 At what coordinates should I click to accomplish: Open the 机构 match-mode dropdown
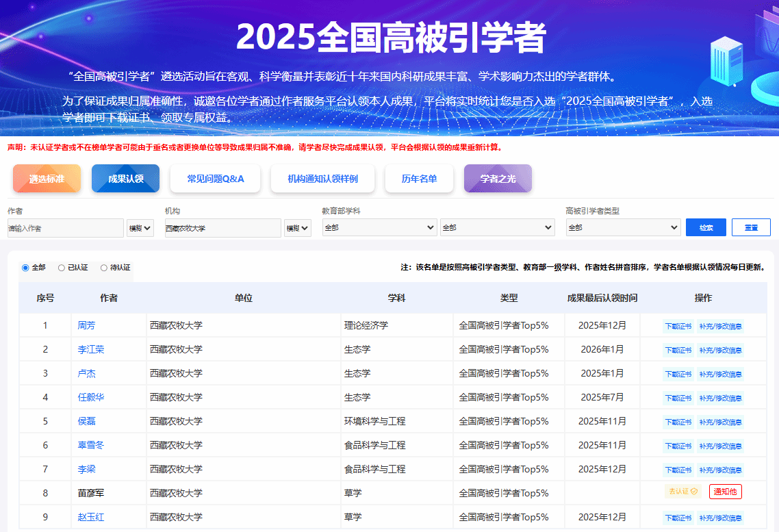point(298,228)
